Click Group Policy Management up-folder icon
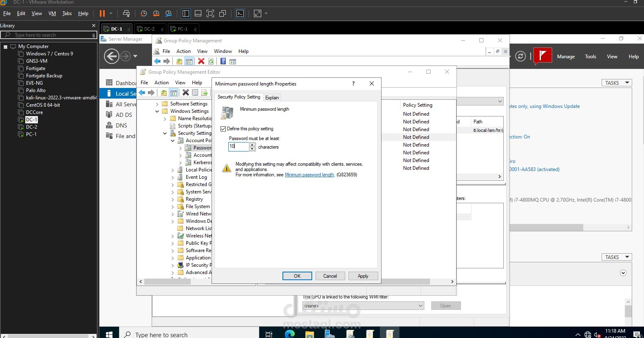 point(179,61)
